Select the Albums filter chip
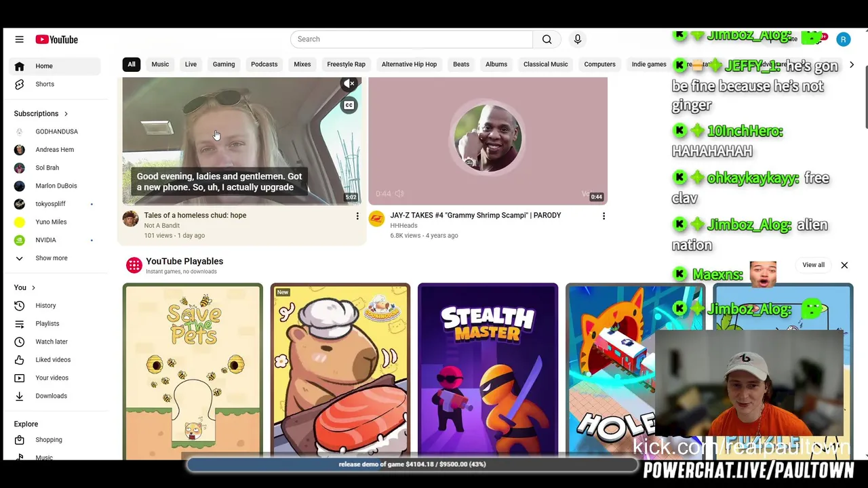 [496, 64]
